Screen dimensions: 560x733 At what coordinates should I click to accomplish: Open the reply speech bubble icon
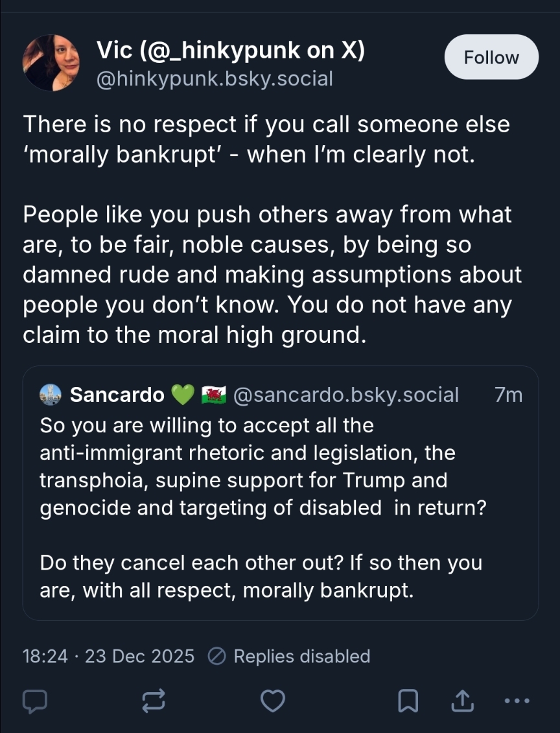pyautogui.click(x=33, y=700)
